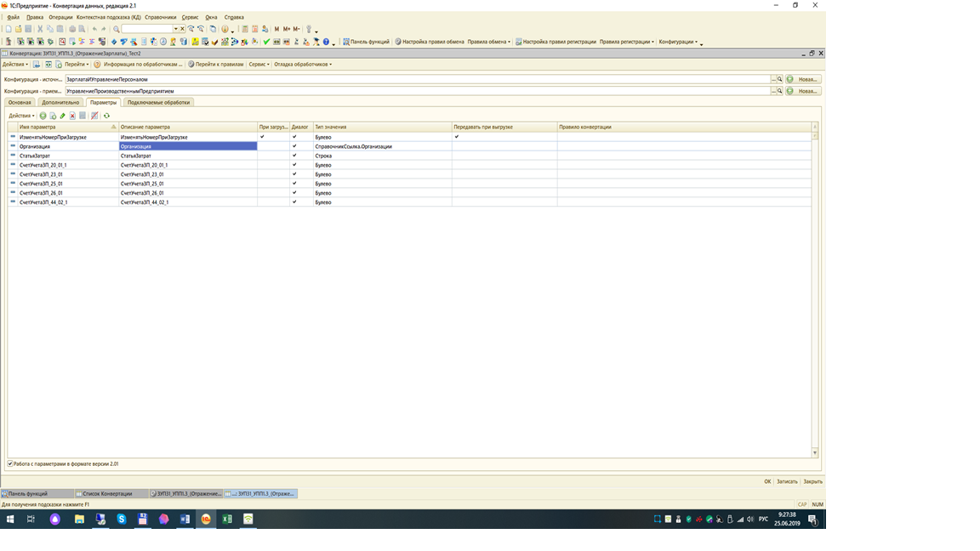Click the disable filter icon in the table toolbar
Screen dimensions: 980x551
[94, 116]
